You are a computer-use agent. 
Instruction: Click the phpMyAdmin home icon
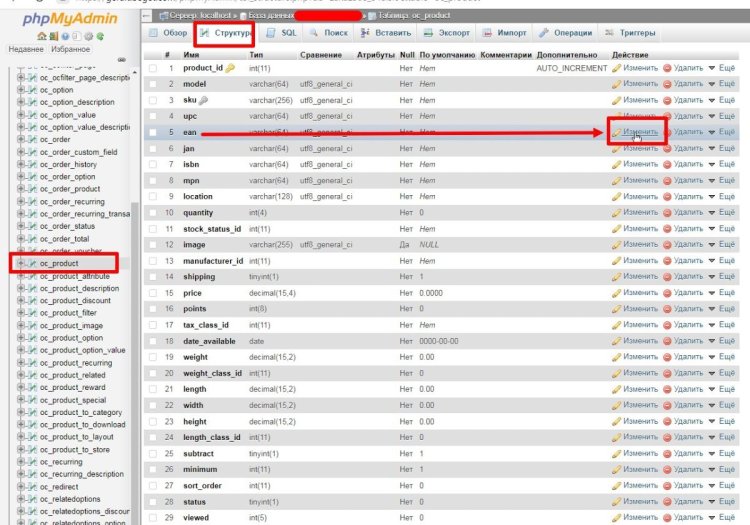(40, 36)
